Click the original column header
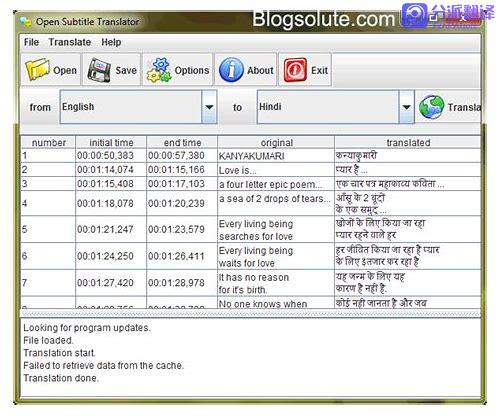The image size is (500, 416). [276, 143]
